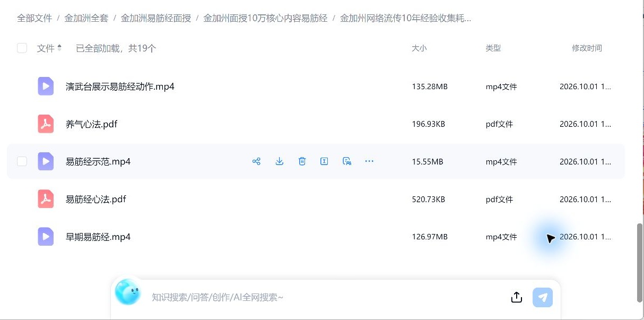Screen dimensions: 644x320
Task: Open the file 养气心法.pdf
Action: [x=91, y=124]
